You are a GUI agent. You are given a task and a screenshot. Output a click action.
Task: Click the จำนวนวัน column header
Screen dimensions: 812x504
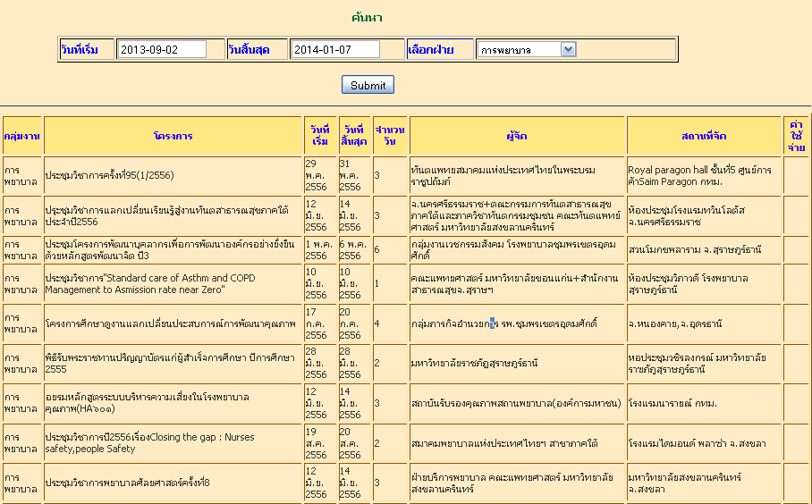coord(390,136)
